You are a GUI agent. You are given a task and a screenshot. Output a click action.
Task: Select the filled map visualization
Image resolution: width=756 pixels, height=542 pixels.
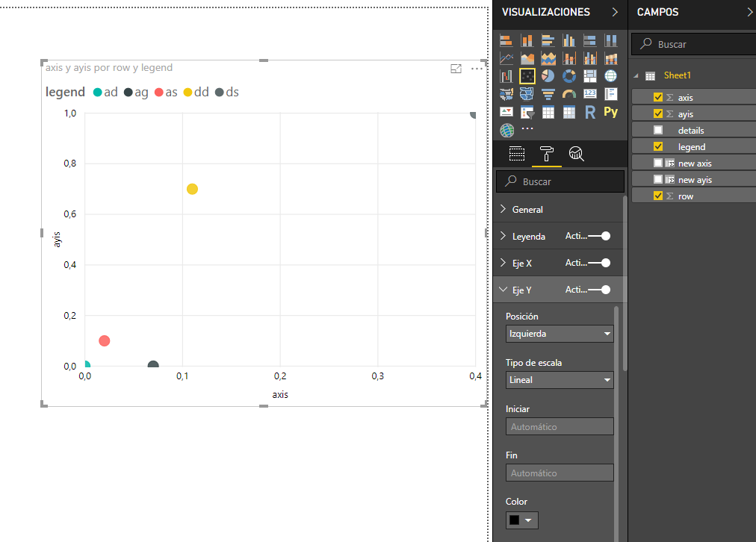[506, 94]
